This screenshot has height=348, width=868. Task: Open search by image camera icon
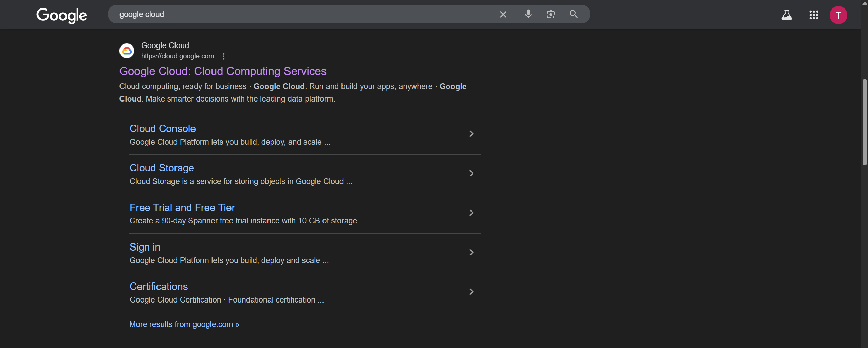click(x=550, y=14)
